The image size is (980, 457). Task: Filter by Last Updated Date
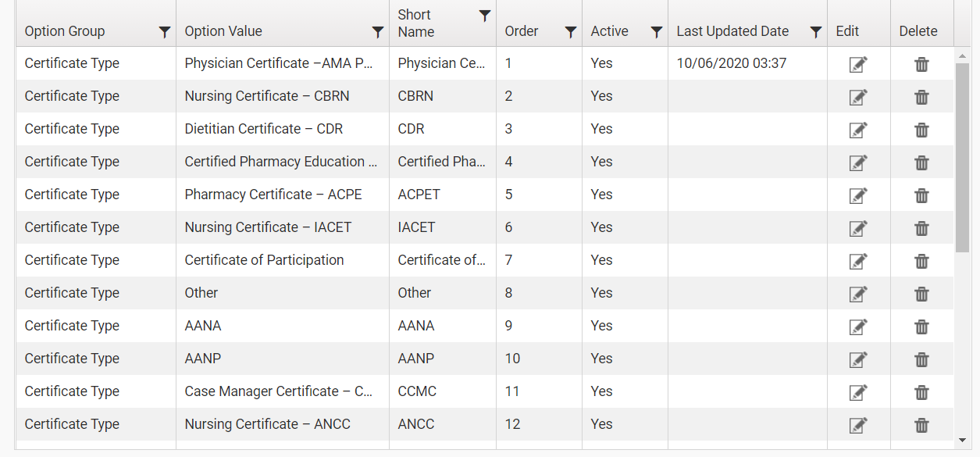[816, 32]
